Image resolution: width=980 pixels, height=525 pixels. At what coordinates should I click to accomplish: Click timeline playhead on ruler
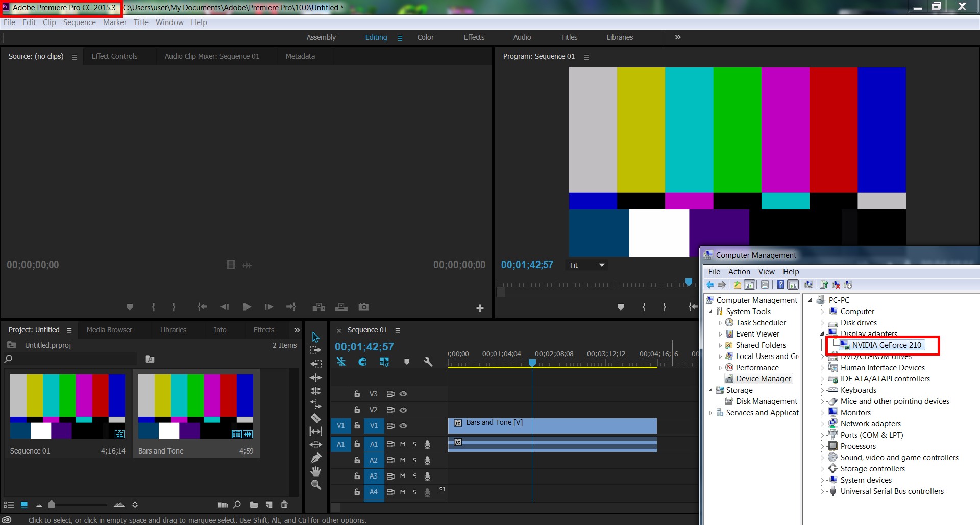click(x=532, y=363)
